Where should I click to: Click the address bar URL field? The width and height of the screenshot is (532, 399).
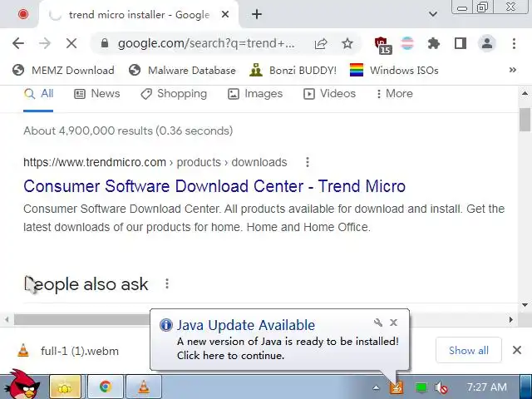coord(206,43)
